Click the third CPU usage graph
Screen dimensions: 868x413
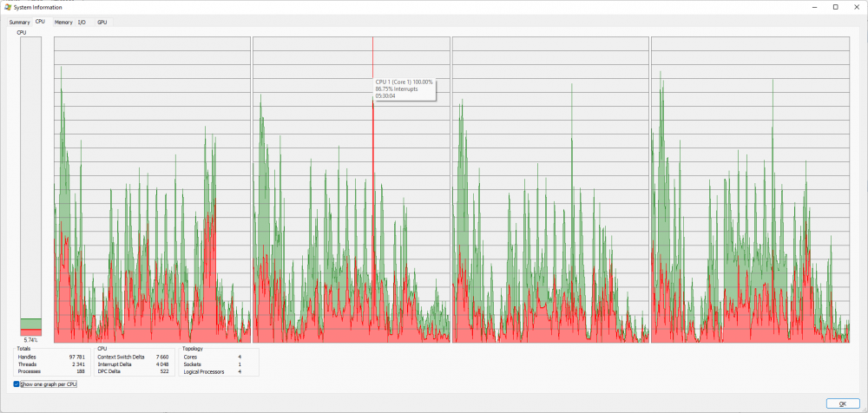click(x=550, y=190)
